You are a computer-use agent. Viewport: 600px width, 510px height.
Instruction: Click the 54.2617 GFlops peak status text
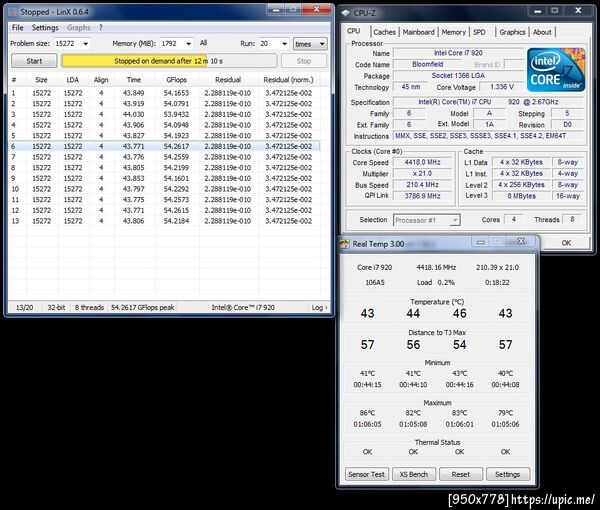click(142, 307)
